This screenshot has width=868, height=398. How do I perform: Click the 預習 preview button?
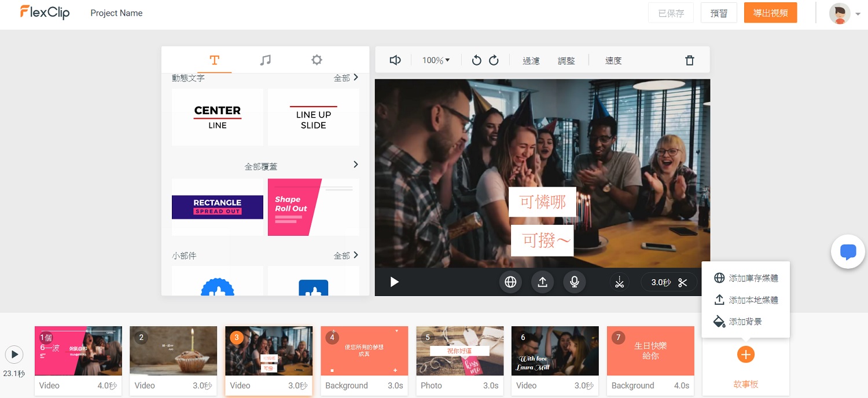[719, 13]
